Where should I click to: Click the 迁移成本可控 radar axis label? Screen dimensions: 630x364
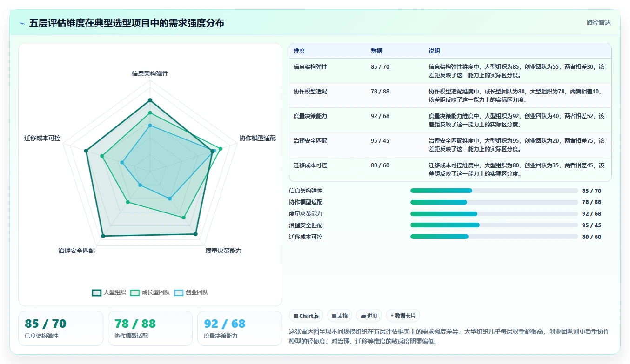point(42,138)
